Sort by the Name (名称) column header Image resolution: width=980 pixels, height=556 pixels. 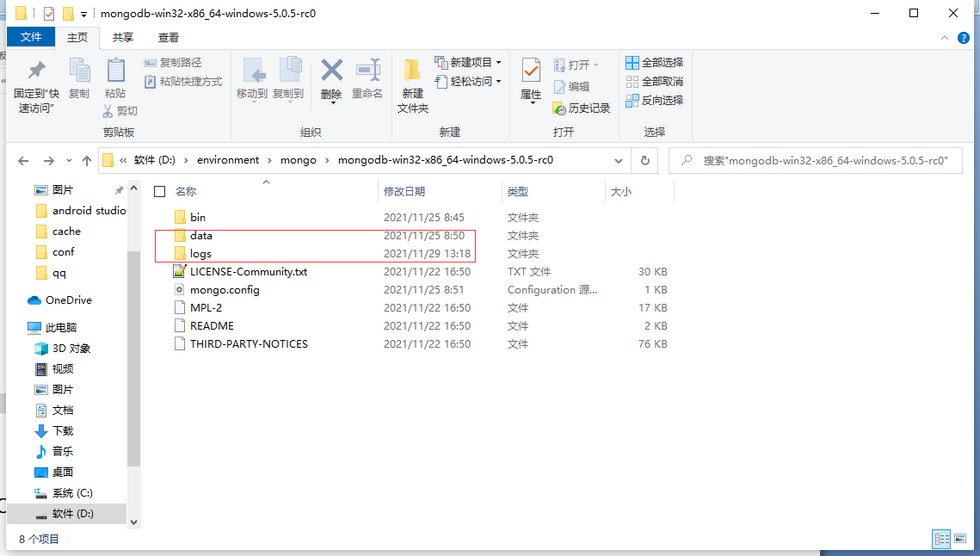tap(186, 191)
